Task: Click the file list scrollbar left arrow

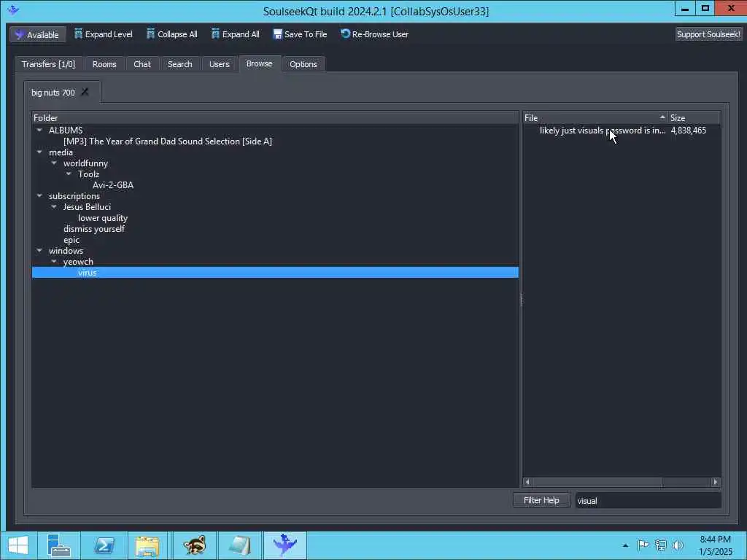Action: [527, 482]
